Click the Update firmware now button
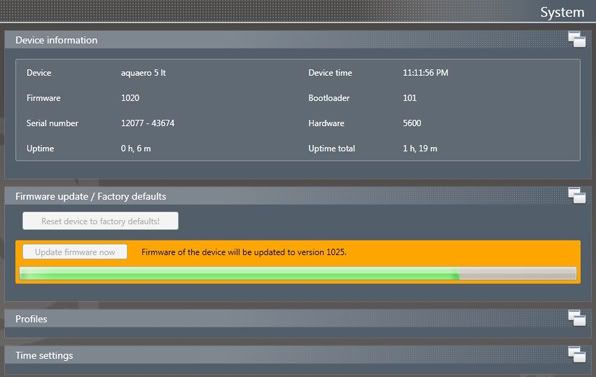 coord(75,252)
